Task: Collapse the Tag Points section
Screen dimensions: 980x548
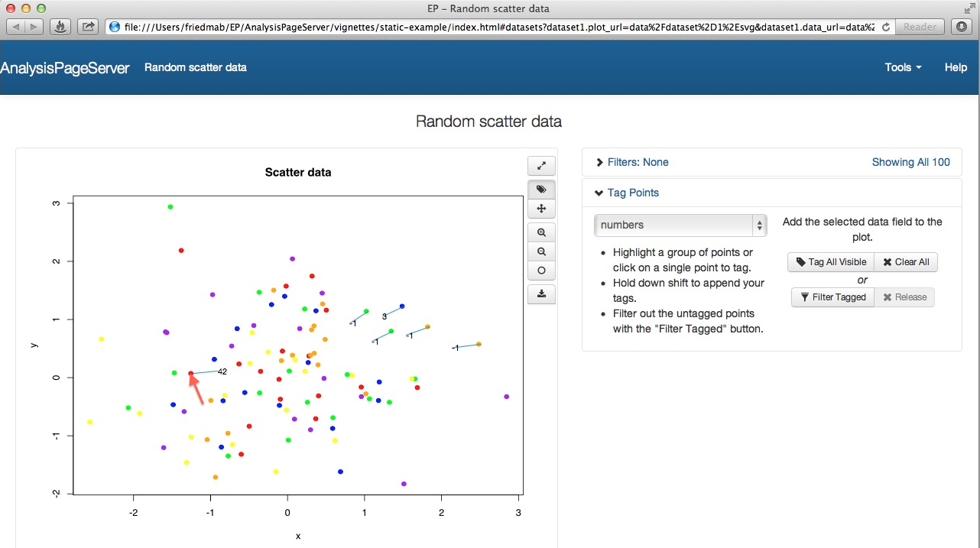Action: (x=627, y=193)
